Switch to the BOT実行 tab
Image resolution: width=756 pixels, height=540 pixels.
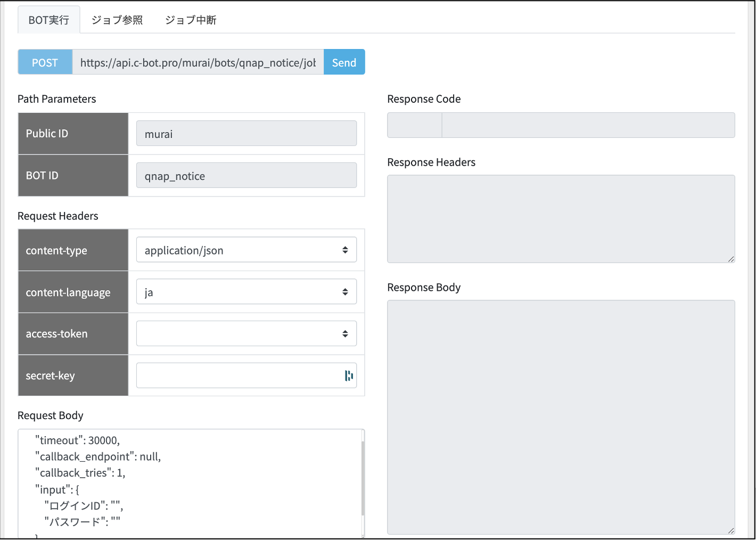click(49, 20)
